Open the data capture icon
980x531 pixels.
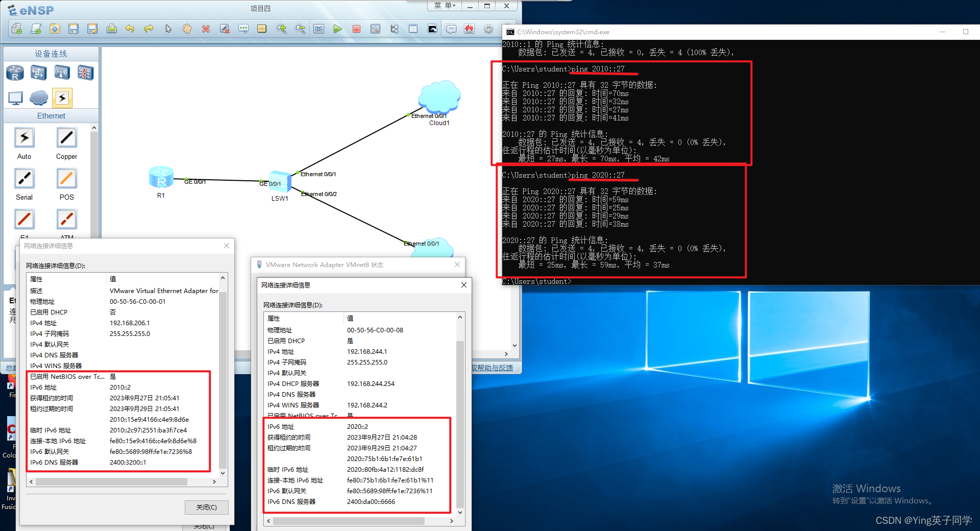[x=375, y=29]
